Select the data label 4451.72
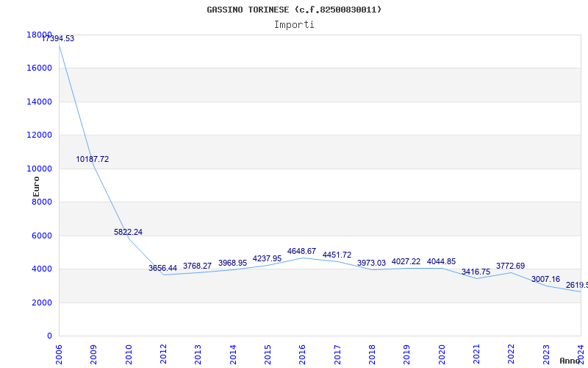The image size is (588, 368). click(337, 255)
